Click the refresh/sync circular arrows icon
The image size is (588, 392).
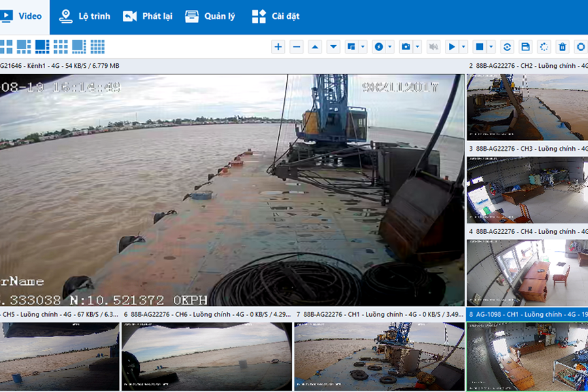(506, 47)
